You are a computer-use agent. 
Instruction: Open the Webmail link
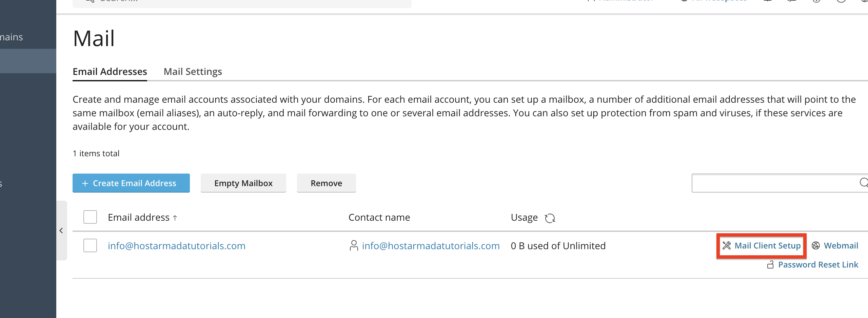click(x=841, y=246)
